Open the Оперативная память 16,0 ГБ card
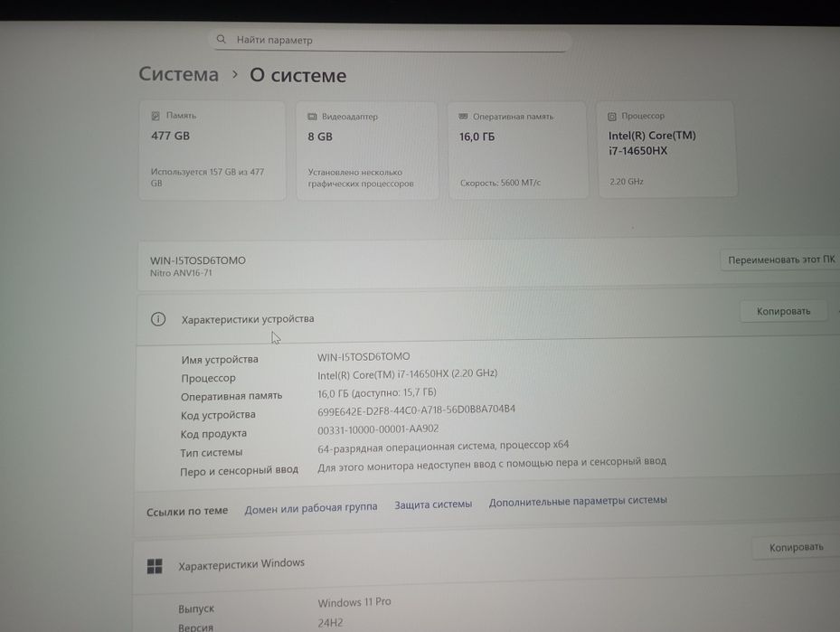Image resolution: width=840 pixels, height=632 pixels. click(x=518, y=150)
